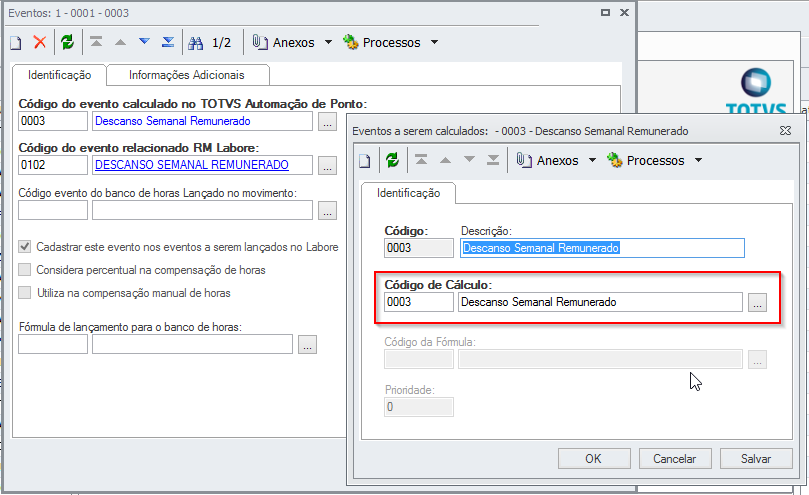
Task: Click RM Labore event code field 0102
Action: 53,165
